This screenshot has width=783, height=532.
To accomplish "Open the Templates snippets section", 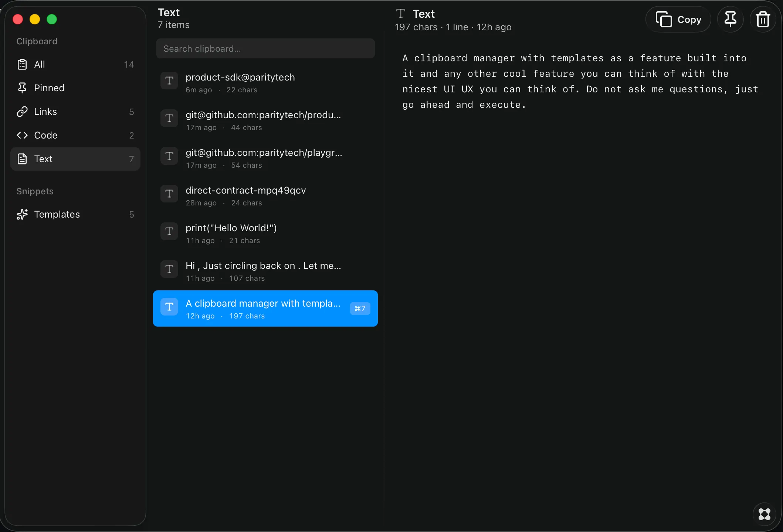I will pos(75,214).
